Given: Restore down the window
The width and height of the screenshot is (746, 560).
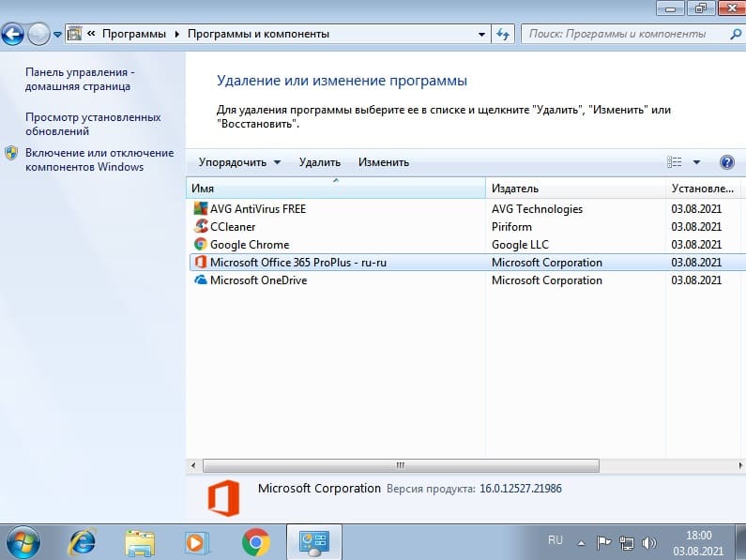Looking at the screenshot, I should (x=701, y=8).
